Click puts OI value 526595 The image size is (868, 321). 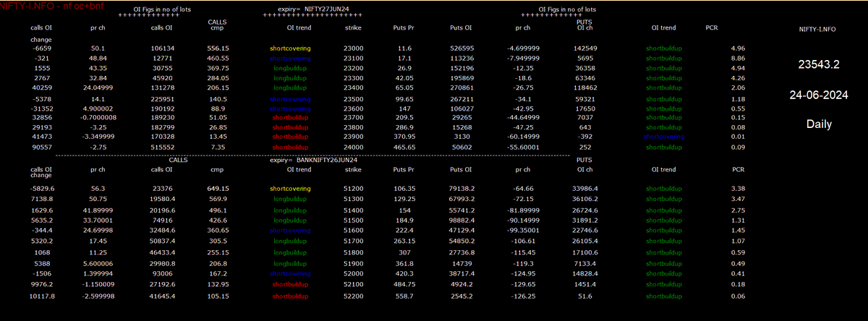pos(461,48)
